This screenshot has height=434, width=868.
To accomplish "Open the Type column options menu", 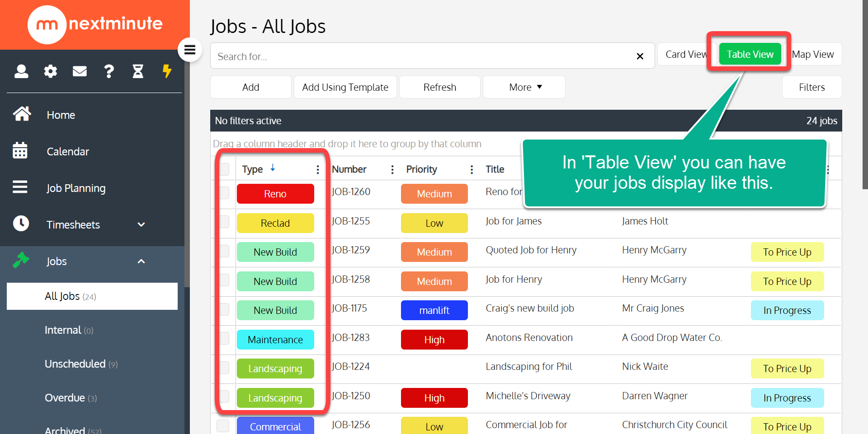I will (x=318, y=169).
